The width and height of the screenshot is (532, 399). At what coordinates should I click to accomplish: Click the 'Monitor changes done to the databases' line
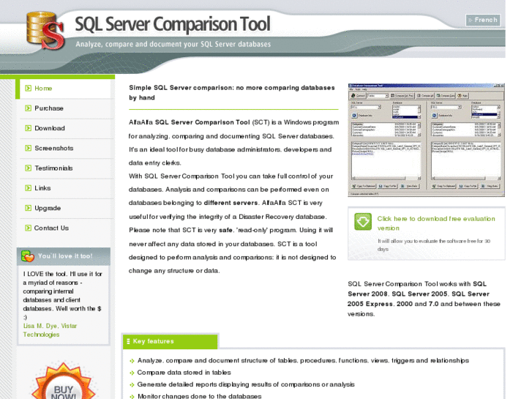pos(199,396)
